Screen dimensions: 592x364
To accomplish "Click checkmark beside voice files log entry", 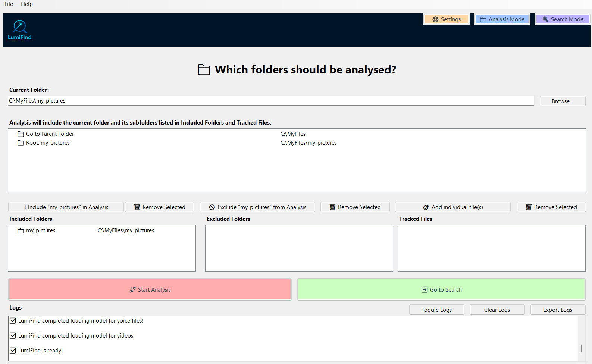I will point(13,321).
